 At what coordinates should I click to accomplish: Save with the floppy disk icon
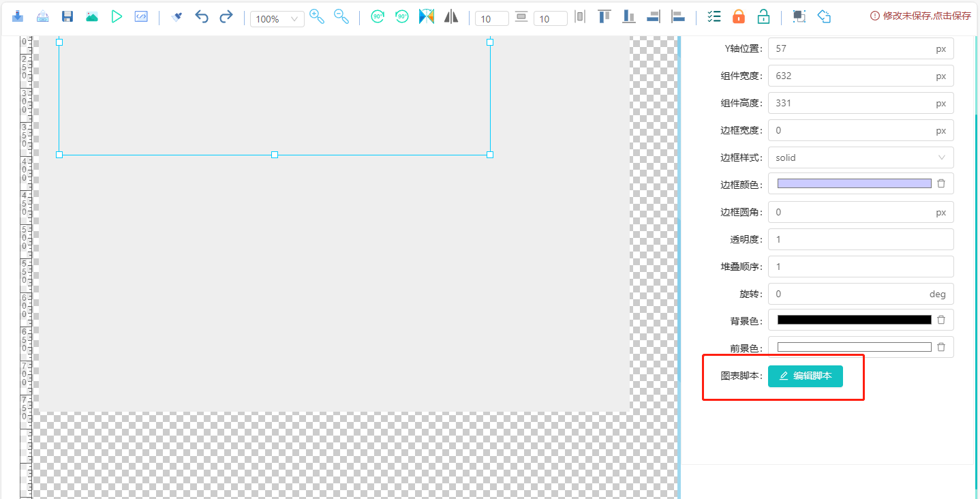pos(67,16)
